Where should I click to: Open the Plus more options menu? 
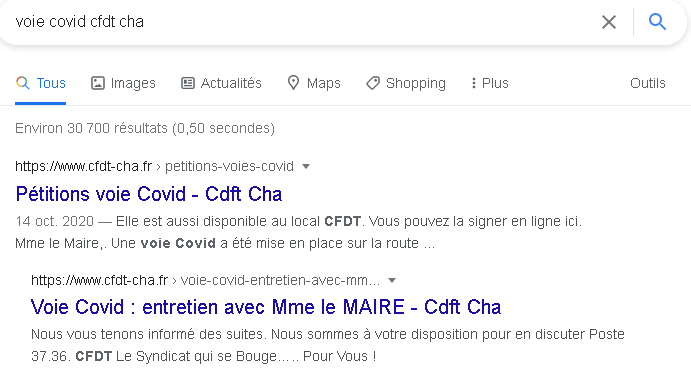(x=490, y=83)
